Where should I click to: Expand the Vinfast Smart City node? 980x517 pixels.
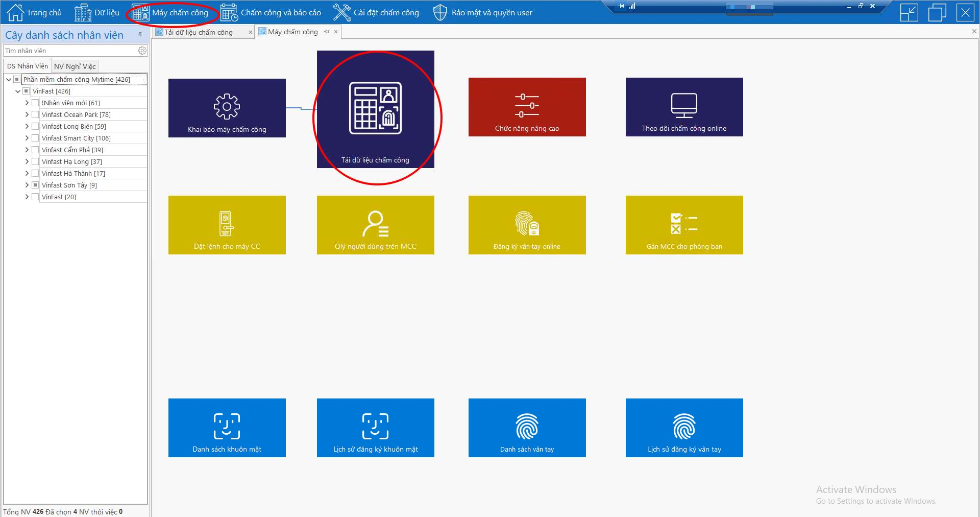click(x=27, y=138)
